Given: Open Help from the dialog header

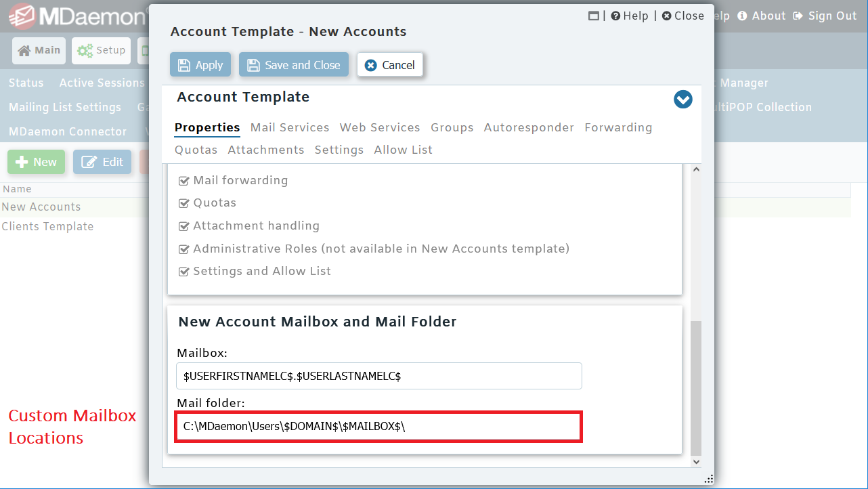Looking at the screenshot, I should [x=630, y=16].
